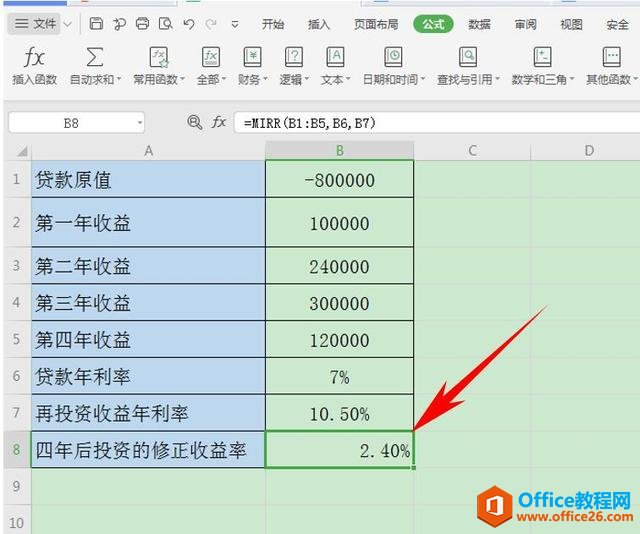Open the 文件 (File) menu
The image size is (640, 534).
(x=36, y=24)
